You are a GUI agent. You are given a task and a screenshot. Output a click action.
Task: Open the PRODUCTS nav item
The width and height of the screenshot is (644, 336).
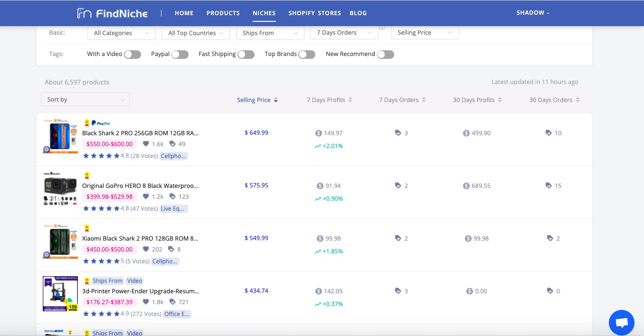coord(223,13)
